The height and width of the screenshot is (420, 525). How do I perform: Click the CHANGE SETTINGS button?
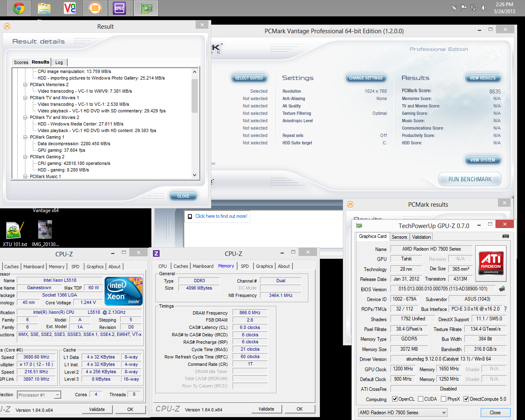coord(366,78)
